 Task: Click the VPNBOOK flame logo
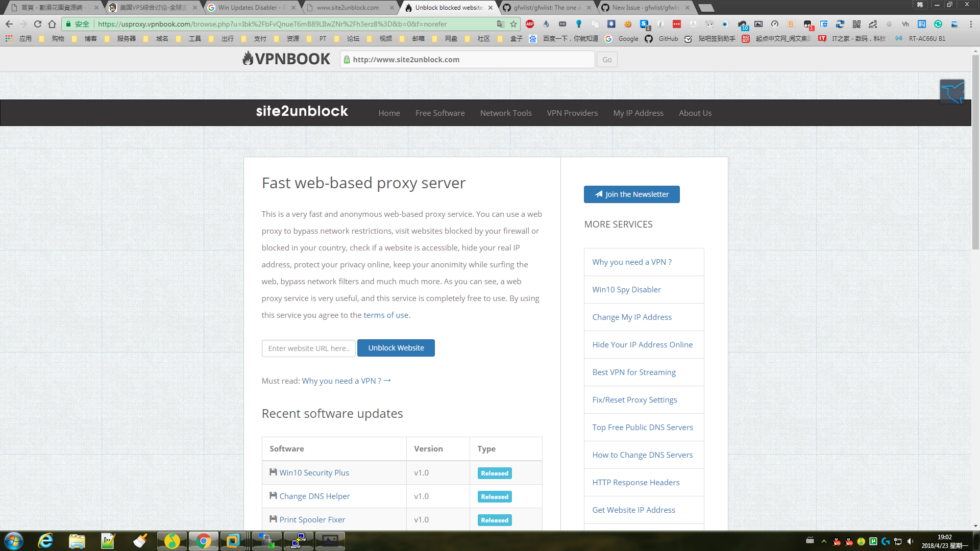[248, 58]
